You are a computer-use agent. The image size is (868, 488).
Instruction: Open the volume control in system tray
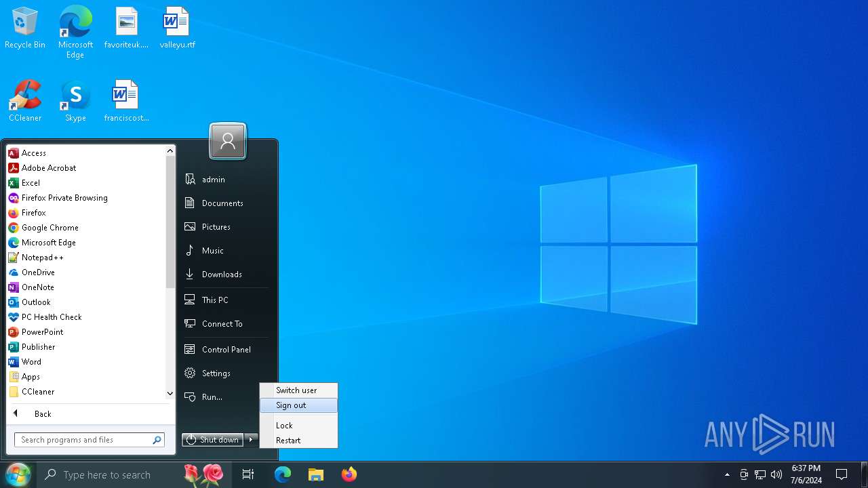pyautogui.click(x=776, y=474)
